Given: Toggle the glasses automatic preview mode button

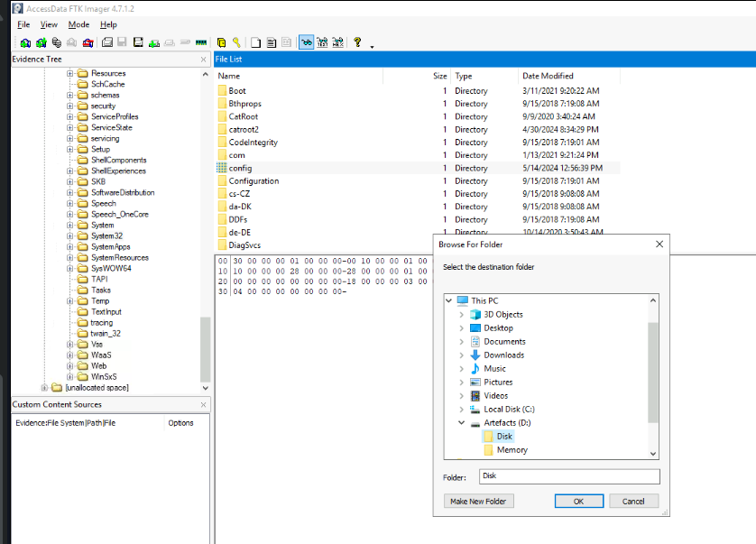Looking at the screenshot, I should [x=307, y=42].
